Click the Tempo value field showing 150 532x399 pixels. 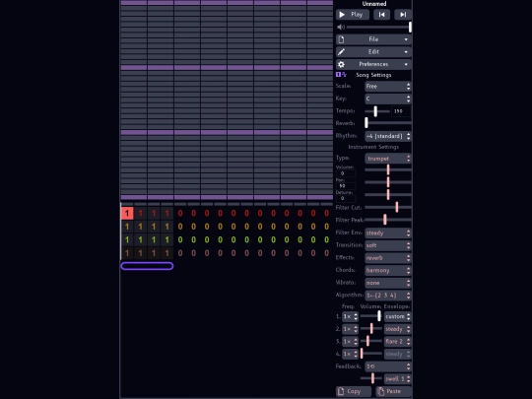(401, 111)
